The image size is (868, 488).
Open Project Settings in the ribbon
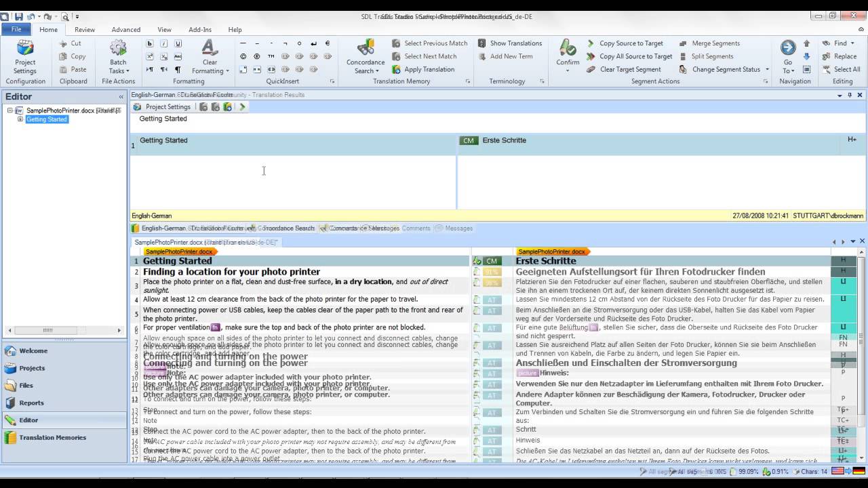point(25,57)
